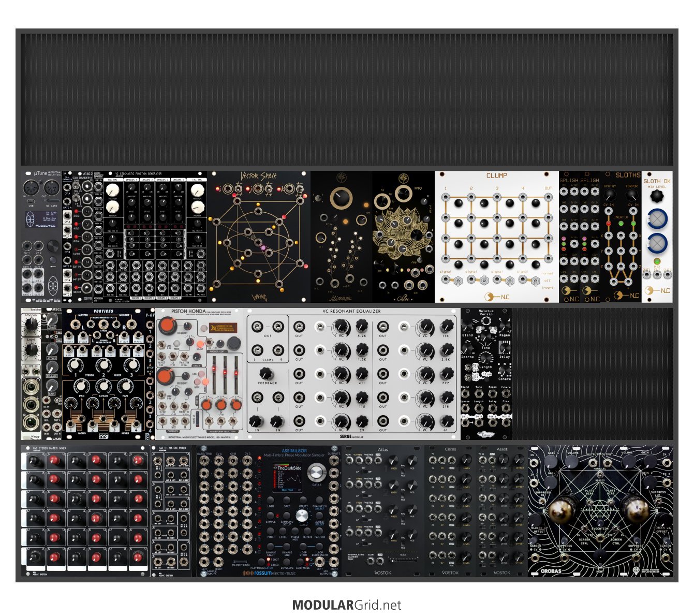The height and width of the screenshot is (616, 694).
Task: Click the orange display on Piston Honda
Action: click(x=223, y=328)
